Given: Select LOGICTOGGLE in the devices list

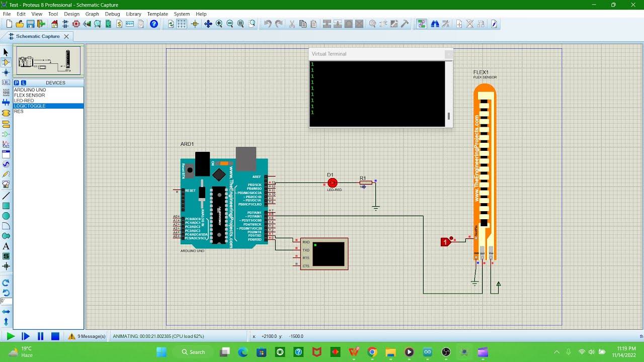Looking at the screenshot, I should coord(48,106).
